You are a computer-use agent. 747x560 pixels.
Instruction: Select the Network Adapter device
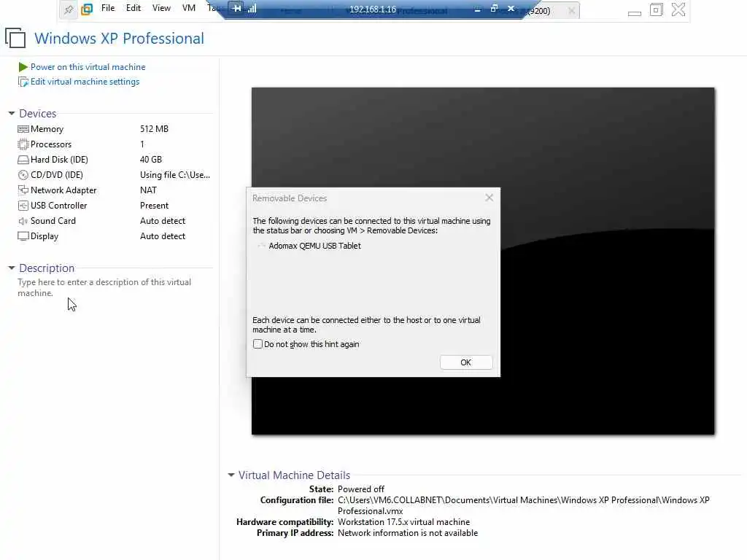coord(115,190)
